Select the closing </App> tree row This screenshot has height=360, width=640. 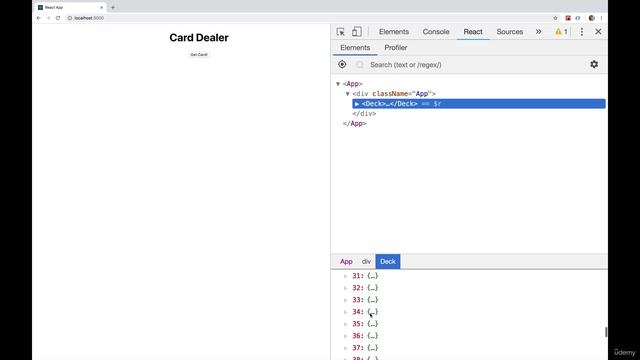[355, 124]
